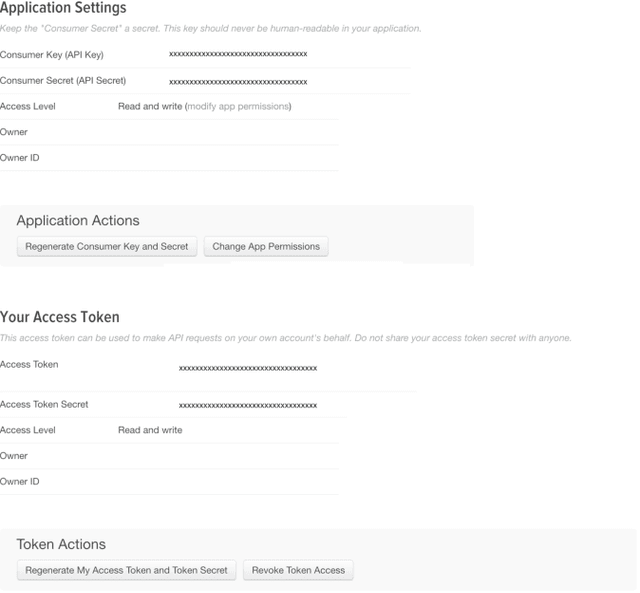Click the Consumer Key (API Key) label

(52, 54)
